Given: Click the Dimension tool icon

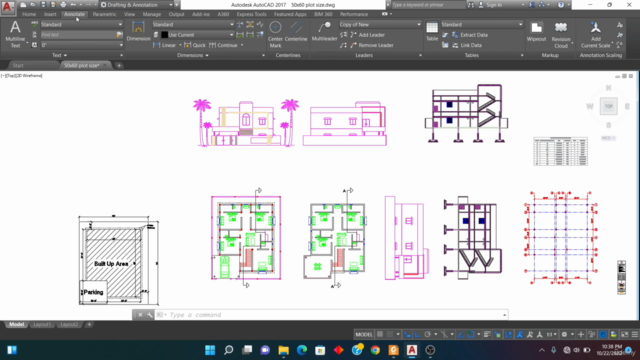Looking at the screenshot, I should (138, 31).
